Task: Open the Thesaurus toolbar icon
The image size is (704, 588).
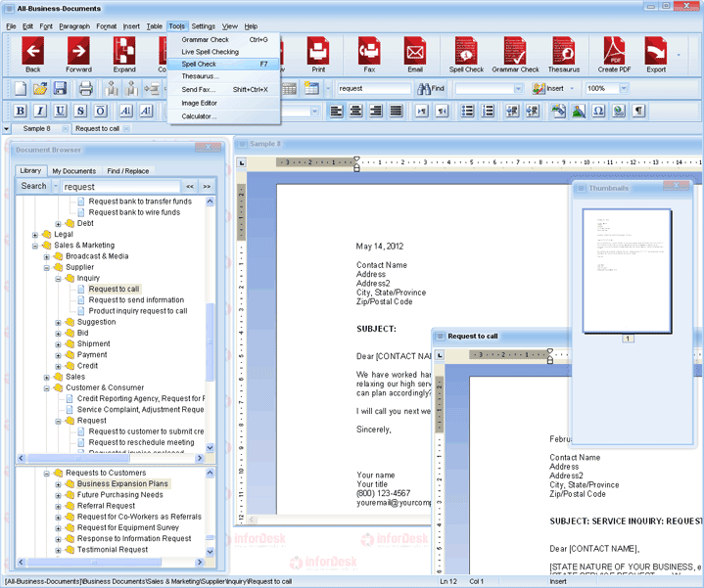Action: click(564, 55)
